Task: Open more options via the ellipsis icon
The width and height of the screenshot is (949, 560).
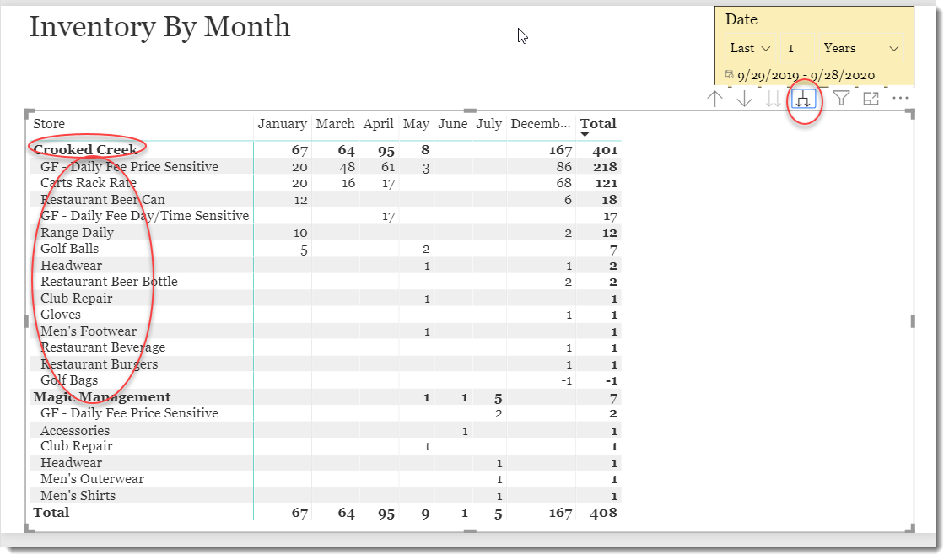Action: point(900,99)
